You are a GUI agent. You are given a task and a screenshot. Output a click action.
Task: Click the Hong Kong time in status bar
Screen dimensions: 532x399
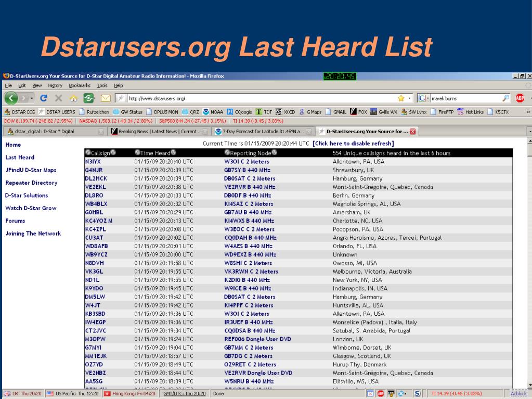tap(129, 394)
